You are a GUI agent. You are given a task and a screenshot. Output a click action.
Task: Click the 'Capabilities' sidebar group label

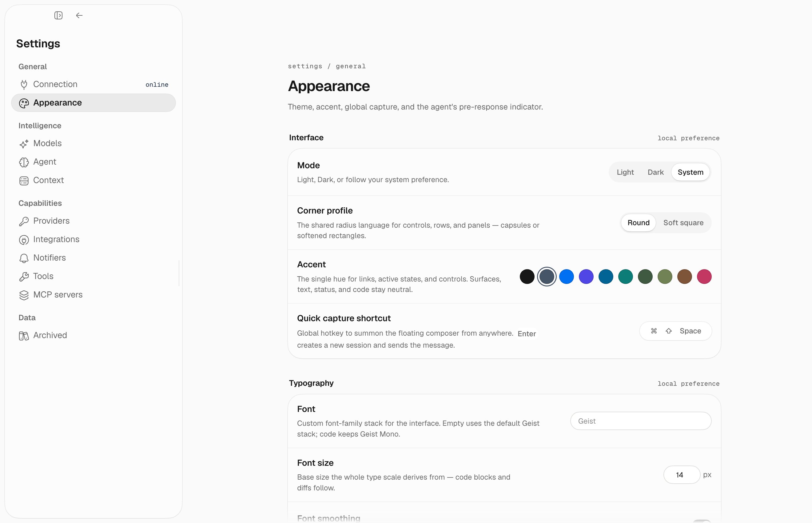pos(40,203)
